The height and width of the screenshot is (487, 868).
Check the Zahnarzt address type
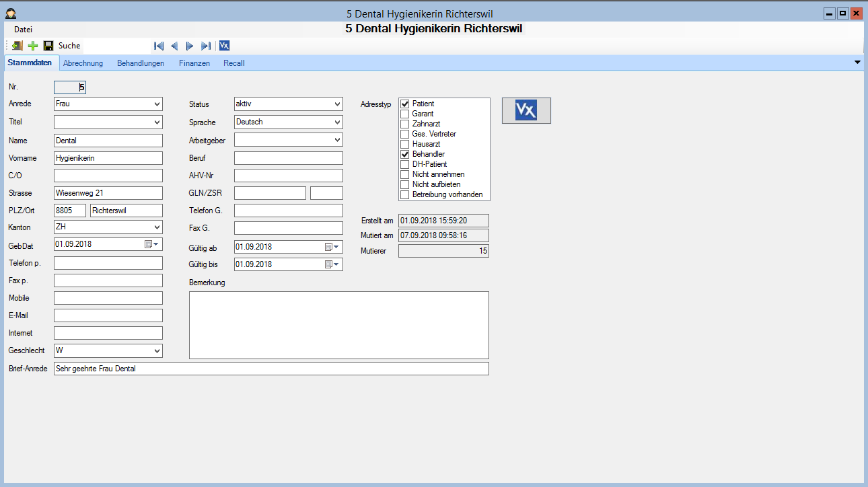pyautogui.click(x=405, y=124)
